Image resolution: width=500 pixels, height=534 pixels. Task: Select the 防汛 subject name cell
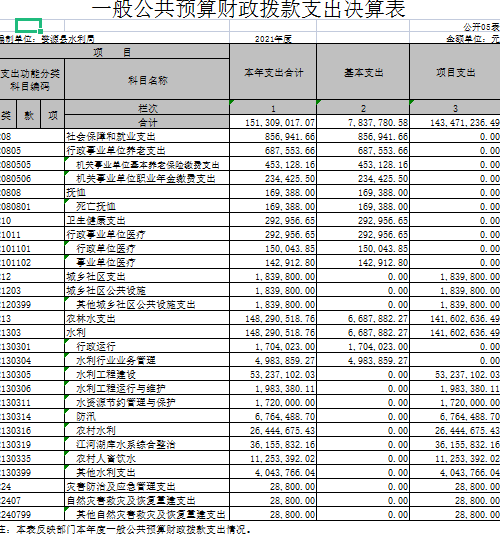tap(147, 417)
